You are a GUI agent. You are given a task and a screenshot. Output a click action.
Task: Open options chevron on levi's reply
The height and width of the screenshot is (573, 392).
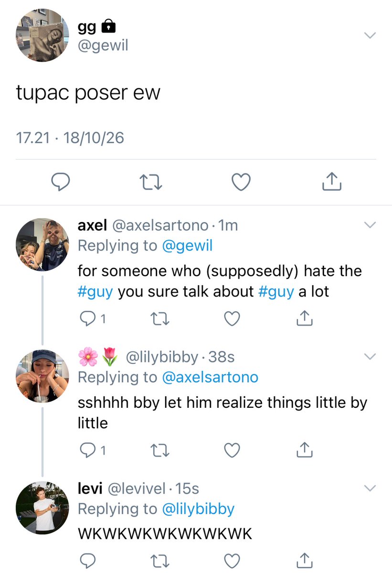[370, 488]
